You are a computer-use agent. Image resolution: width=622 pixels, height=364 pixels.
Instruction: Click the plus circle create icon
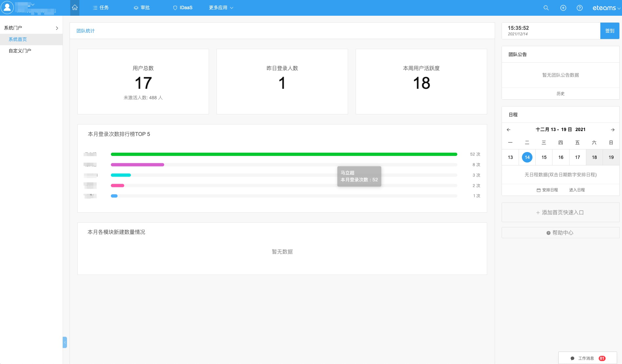point(563,8)
